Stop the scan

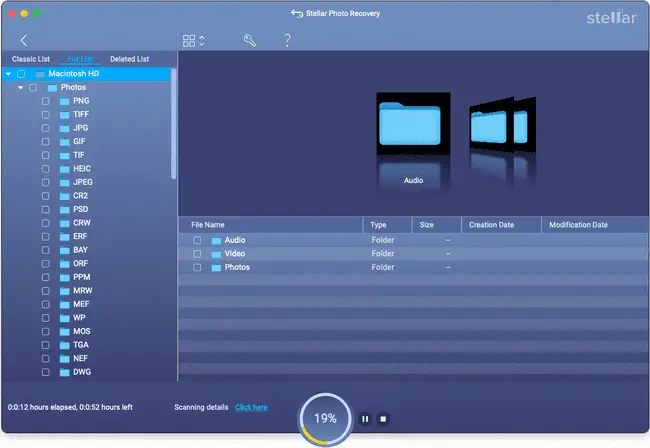(383, 419)
